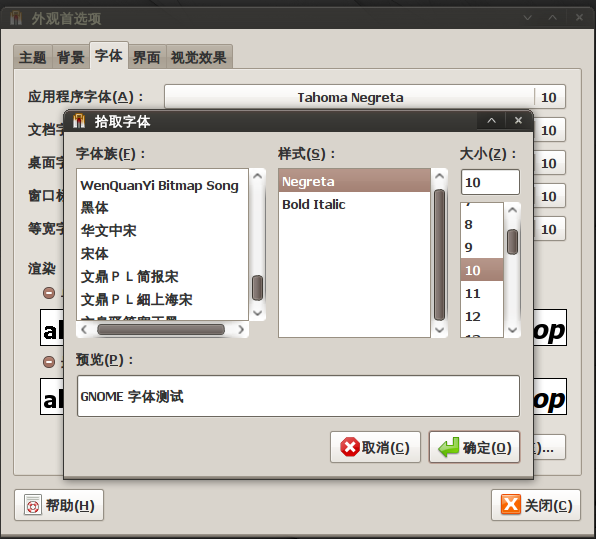Image resolution: width=596 pixels, height=539 pixels.
Task: Click font family list scroll up arrow
Action: point(258,176)
